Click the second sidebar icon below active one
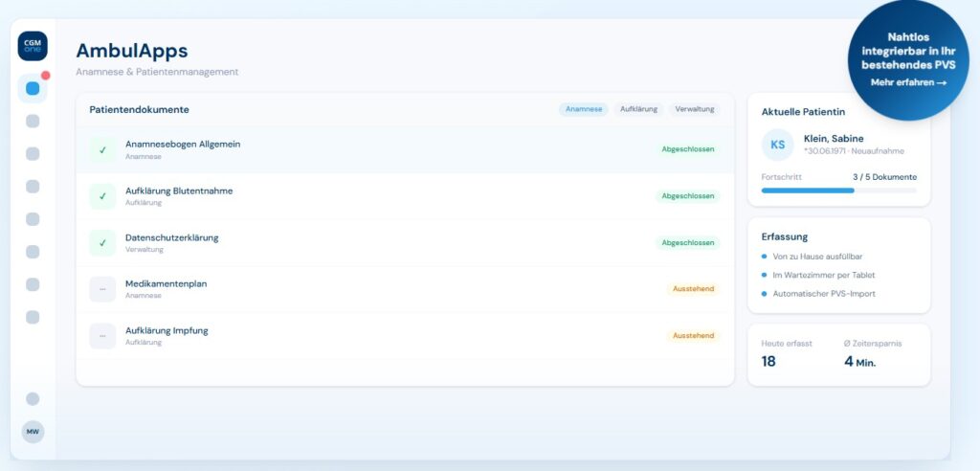The width and height of the screenshot is (980, 471). point(33,154)
